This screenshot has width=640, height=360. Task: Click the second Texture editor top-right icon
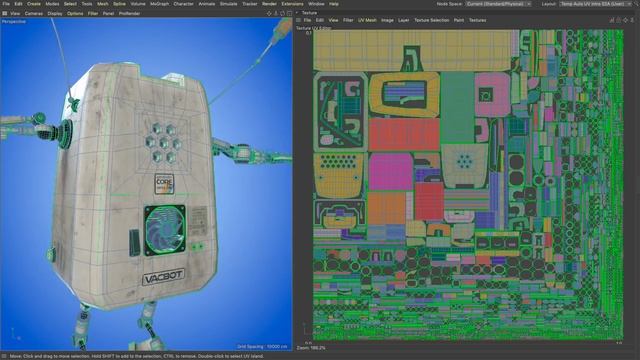click(x=619, y=20)
